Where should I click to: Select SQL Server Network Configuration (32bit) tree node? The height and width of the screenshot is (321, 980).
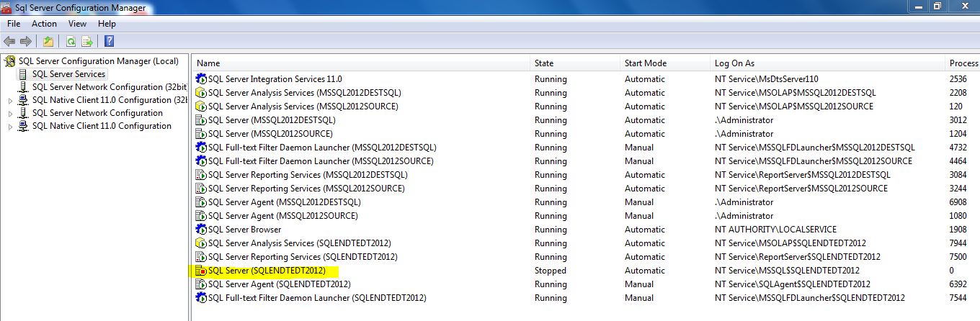[110, 87]
